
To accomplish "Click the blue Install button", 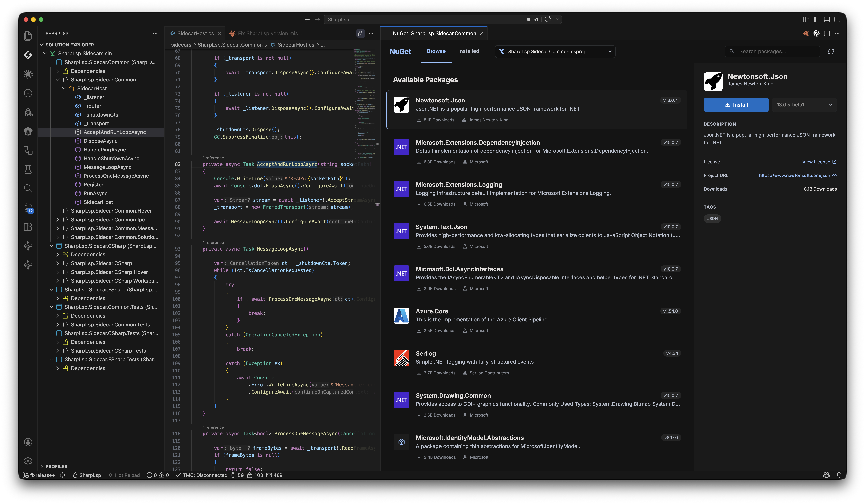I will click(736, 105).
